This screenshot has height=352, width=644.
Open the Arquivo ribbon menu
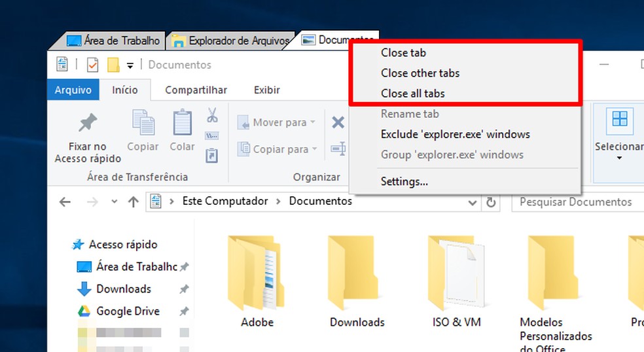[x=73, y=90]
